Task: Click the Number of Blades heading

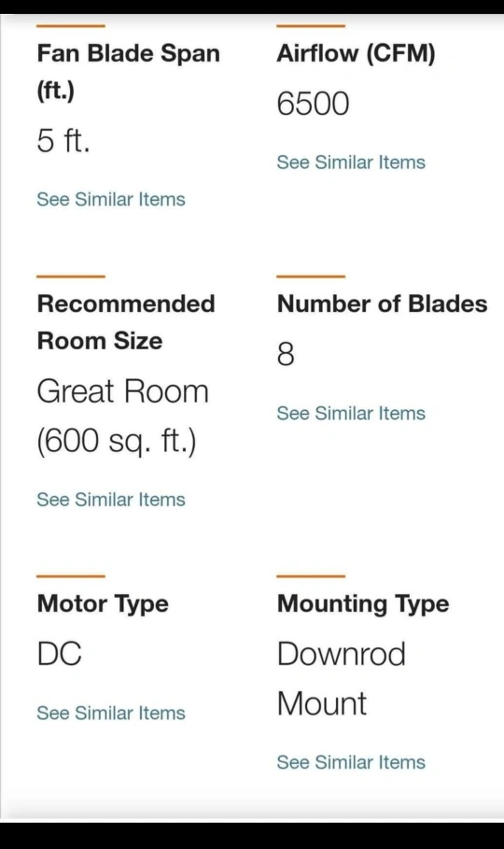Action: (x=382, y=304)
